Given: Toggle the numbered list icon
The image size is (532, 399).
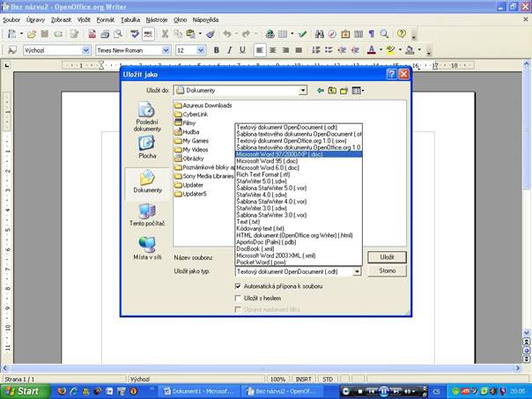Looking at the screenshot, I should click(316, 50).
